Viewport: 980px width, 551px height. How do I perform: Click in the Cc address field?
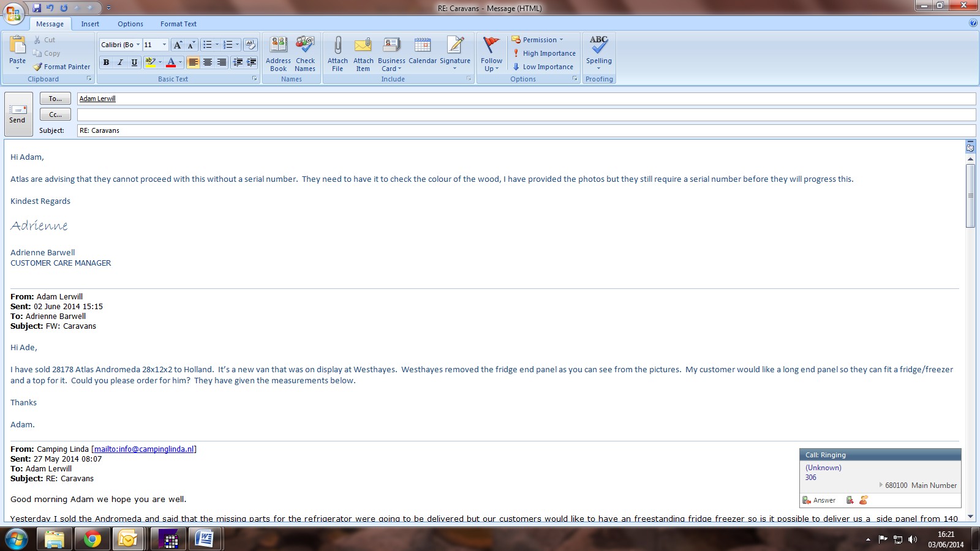[526, 114]
